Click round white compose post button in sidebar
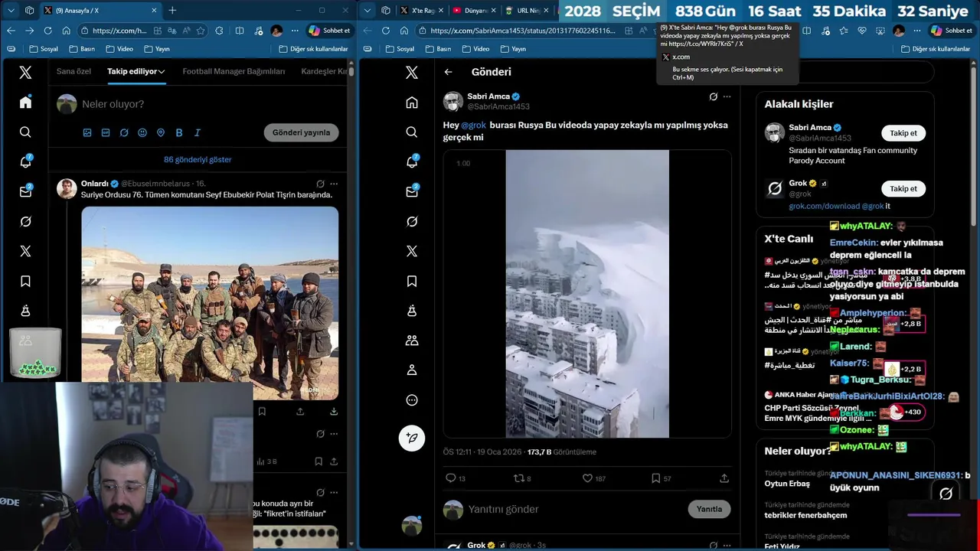Screen dimensions: 980x551 [x=412, y=438]
